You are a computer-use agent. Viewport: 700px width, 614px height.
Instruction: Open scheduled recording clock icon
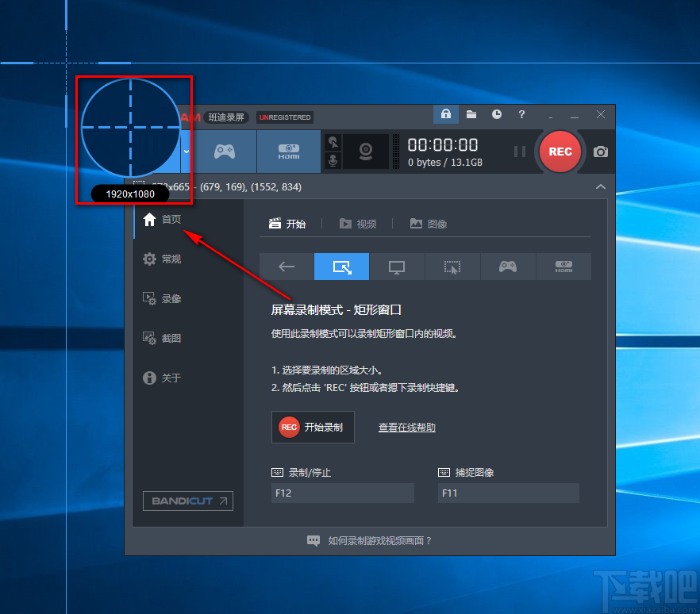pos(497,114)
